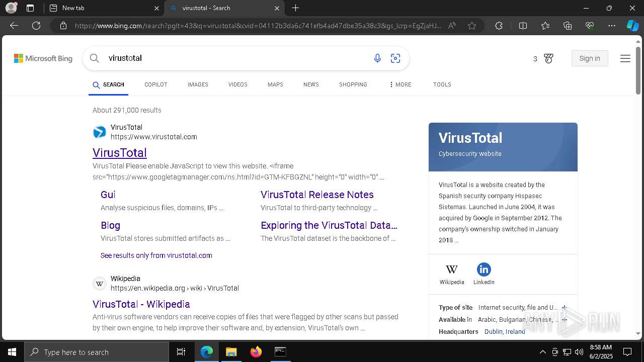Screen dimensions: 644x362
Task: Click the About 291,000 results text
Action: point(127,110)
